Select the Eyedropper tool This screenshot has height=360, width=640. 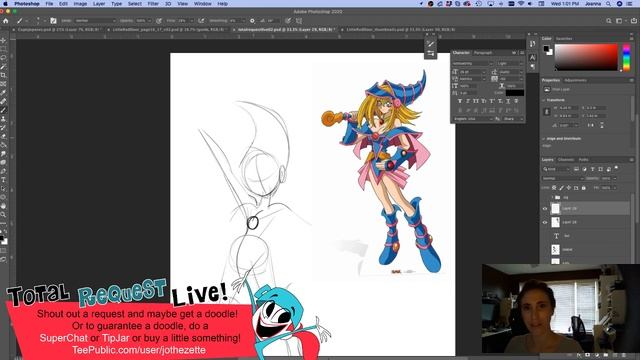(3, 93)
